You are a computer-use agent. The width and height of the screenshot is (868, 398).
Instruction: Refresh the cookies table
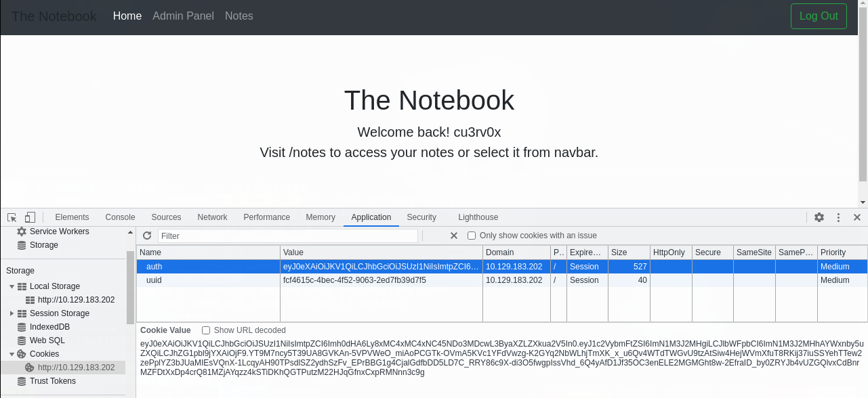point(147,236)
